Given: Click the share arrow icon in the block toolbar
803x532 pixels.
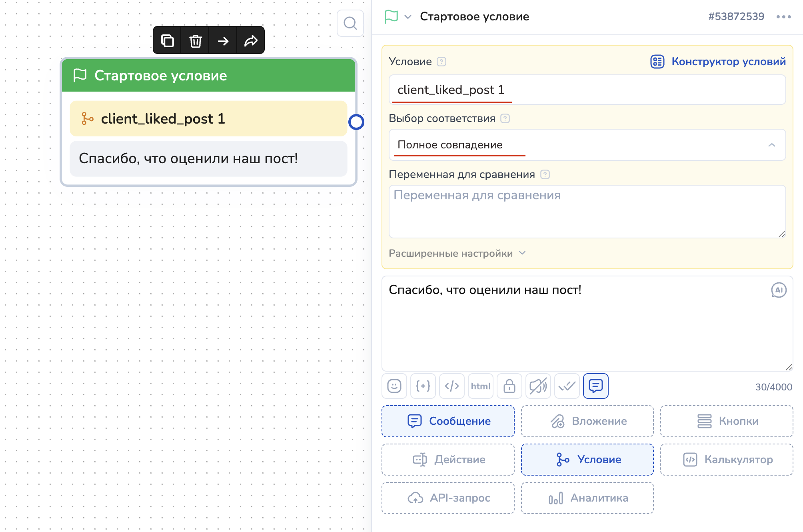Looking at the screenshot, I should pyautogui.click(x=251, y=41).
